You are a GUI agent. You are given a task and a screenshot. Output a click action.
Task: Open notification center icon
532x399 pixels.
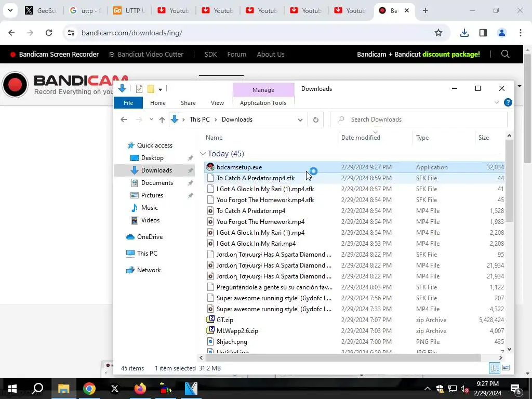coord(516,389)
